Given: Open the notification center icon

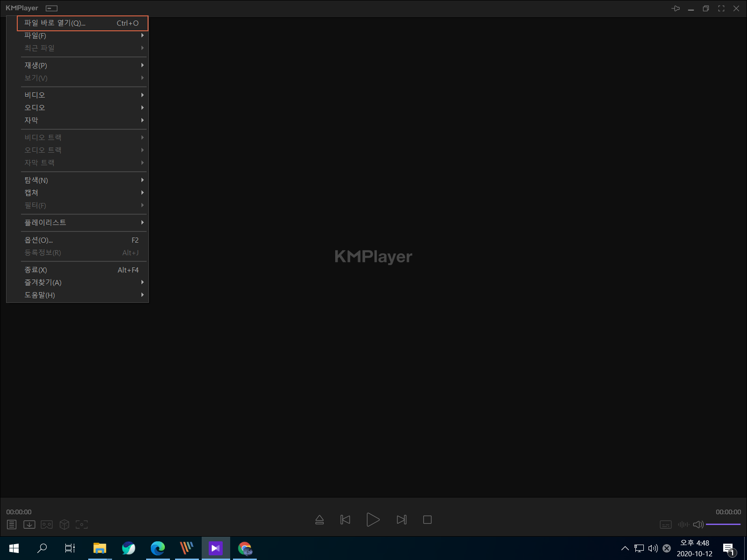Looking at the screenshot, I should pos(728,549).
